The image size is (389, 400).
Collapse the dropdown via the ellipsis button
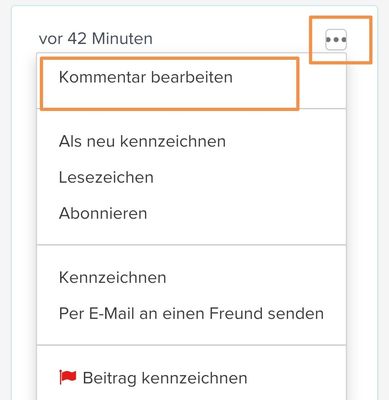click(336, 40)
